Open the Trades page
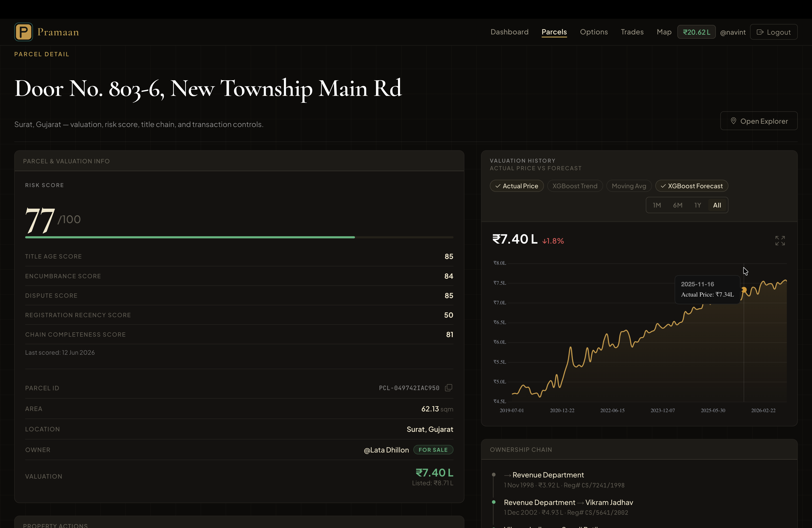Image resolution: width=812 pixels, height=528 pixels. click(632, 32)
